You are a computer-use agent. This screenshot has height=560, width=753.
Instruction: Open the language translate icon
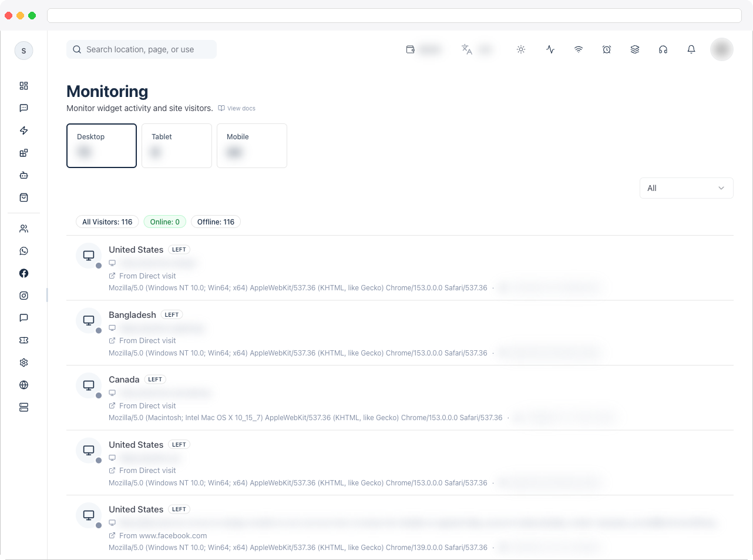click(467, 49)
